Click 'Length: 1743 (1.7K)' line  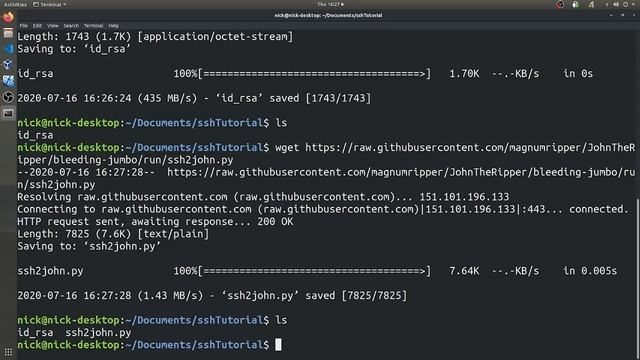pos(155,37)
